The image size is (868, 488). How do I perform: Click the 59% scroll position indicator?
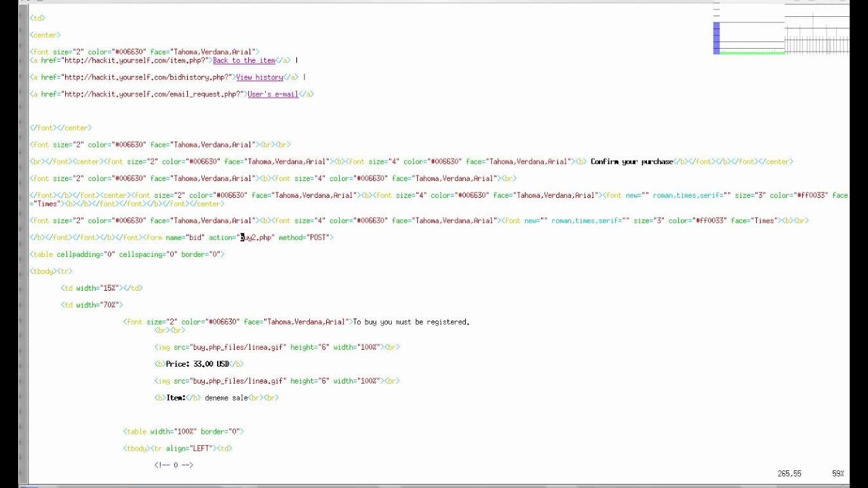coord(838,474)
